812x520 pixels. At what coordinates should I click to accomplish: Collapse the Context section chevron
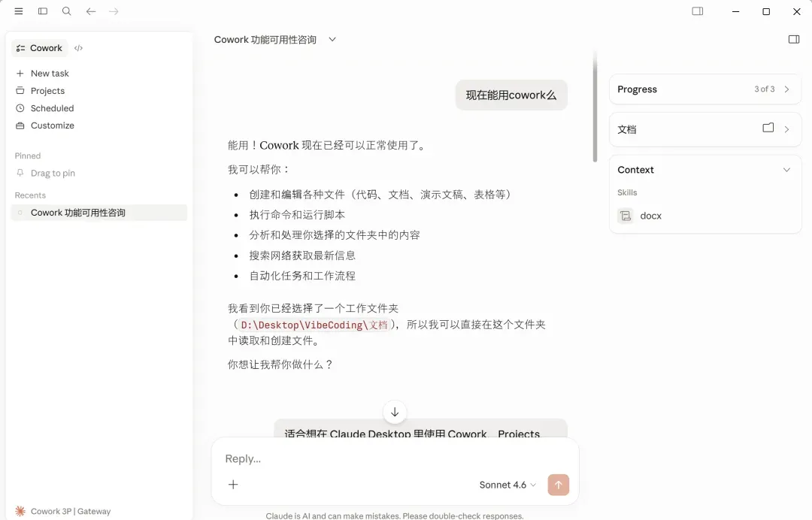coord(786,170)
